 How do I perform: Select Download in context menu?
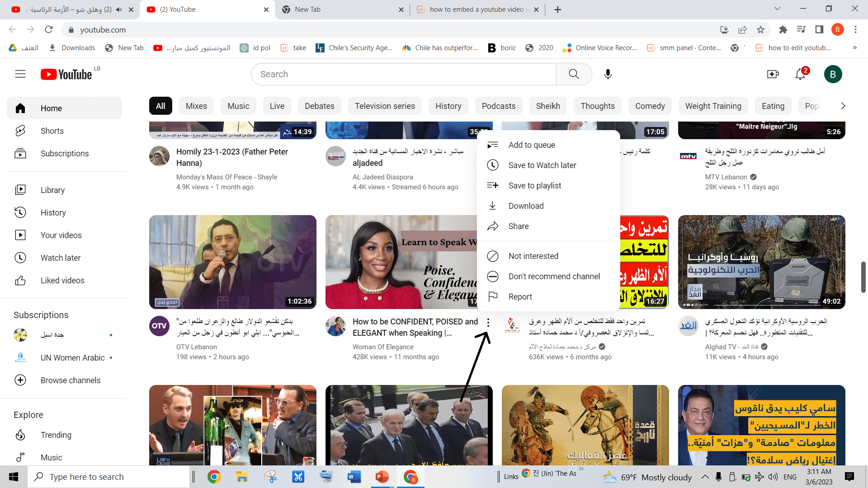[x=548, y=206]
